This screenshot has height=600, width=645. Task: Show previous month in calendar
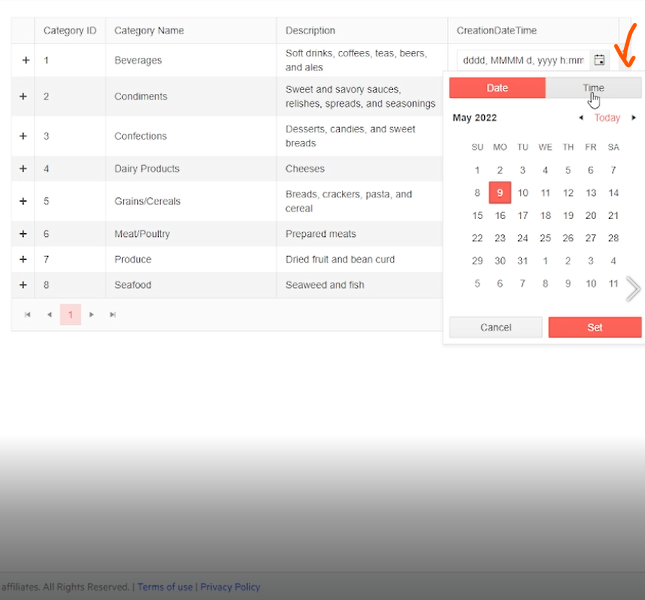coord(581,118)
